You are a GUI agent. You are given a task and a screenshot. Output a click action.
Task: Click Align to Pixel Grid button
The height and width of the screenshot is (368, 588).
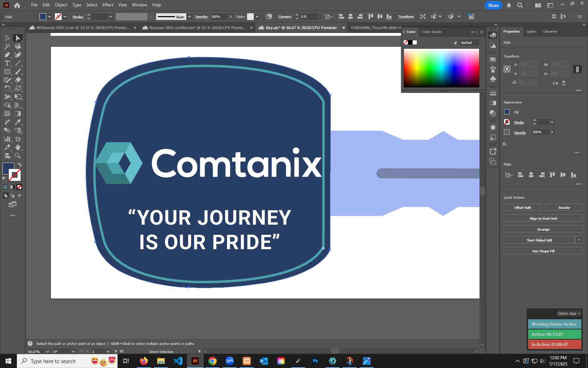point(543,218)
